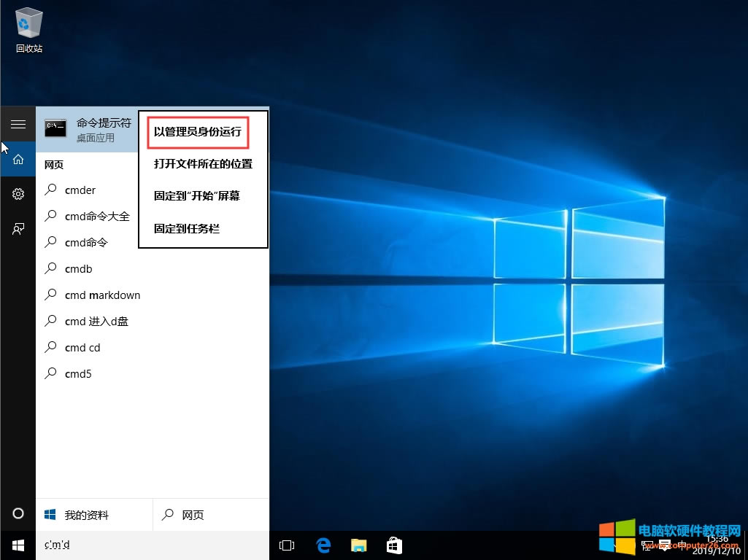This screenshot has width=748, height=560.
Task: Open the 命令提示符 search result
Action: tap(88, 129)
